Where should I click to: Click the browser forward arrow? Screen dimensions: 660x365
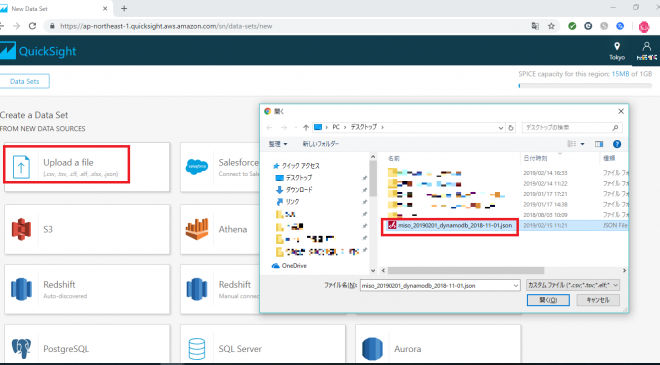(16, 26)
